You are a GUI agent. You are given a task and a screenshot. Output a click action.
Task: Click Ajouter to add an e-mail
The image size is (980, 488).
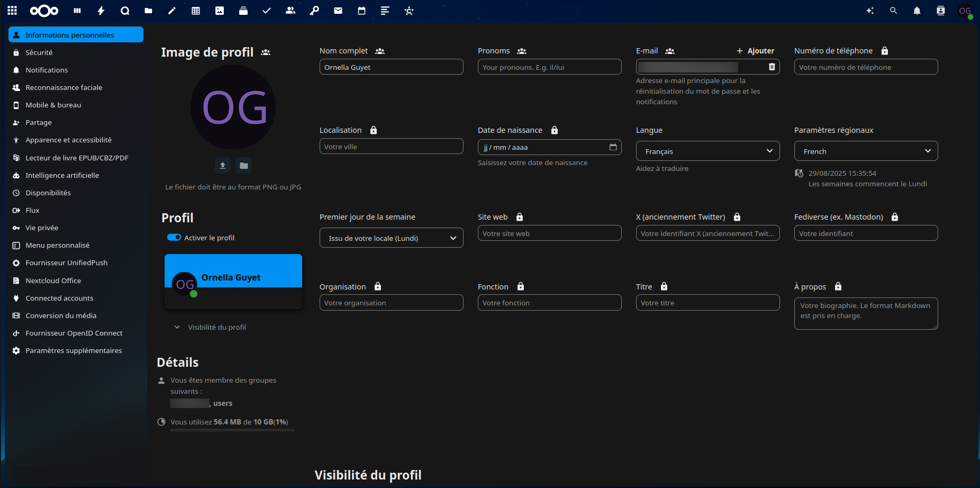tap(755, 51)
